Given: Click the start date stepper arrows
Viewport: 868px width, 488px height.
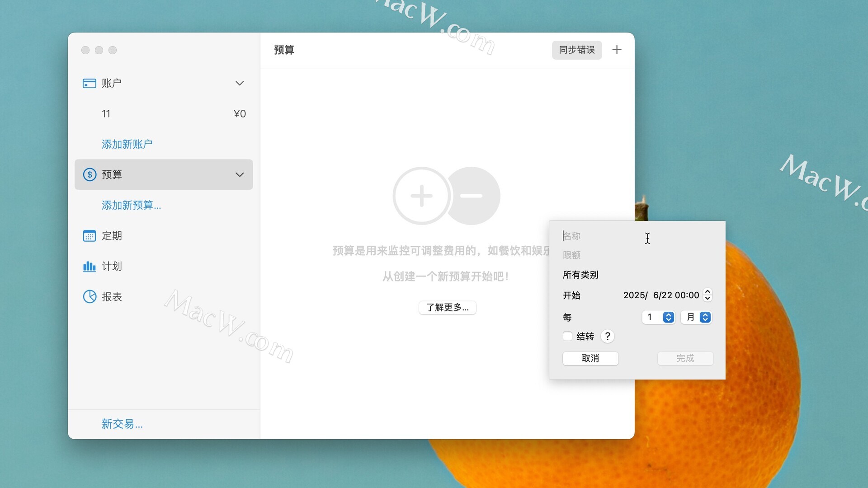Looking at the screenshot, I should 708,295.
